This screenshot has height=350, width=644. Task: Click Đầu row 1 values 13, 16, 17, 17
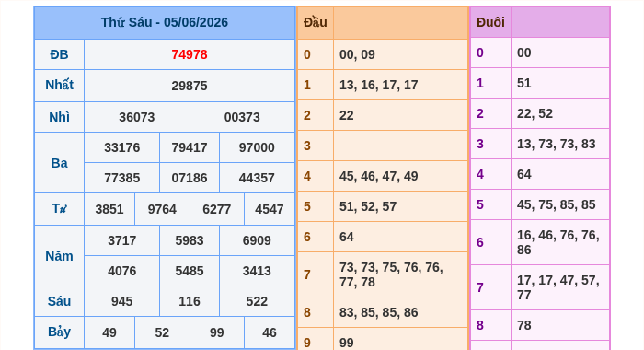click(x=379, y=85)
